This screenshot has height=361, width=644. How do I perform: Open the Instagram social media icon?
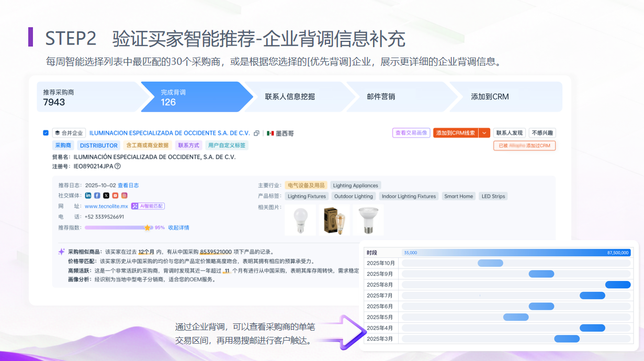tap(125, 195)
